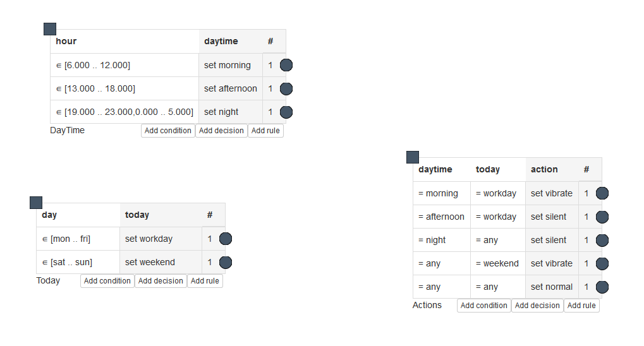Add a decision to the DayTime table

tap(221, 131)
